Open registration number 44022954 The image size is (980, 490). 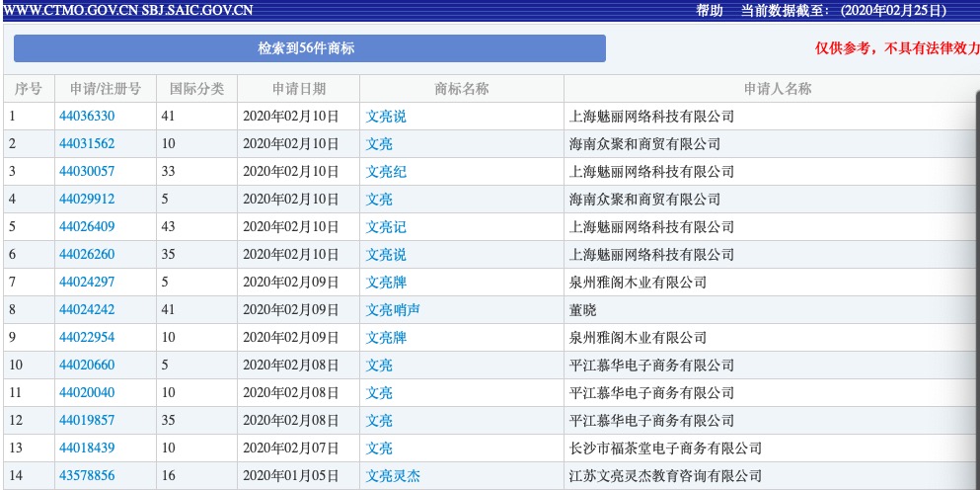pyautogui.click(x=87, y=337)
